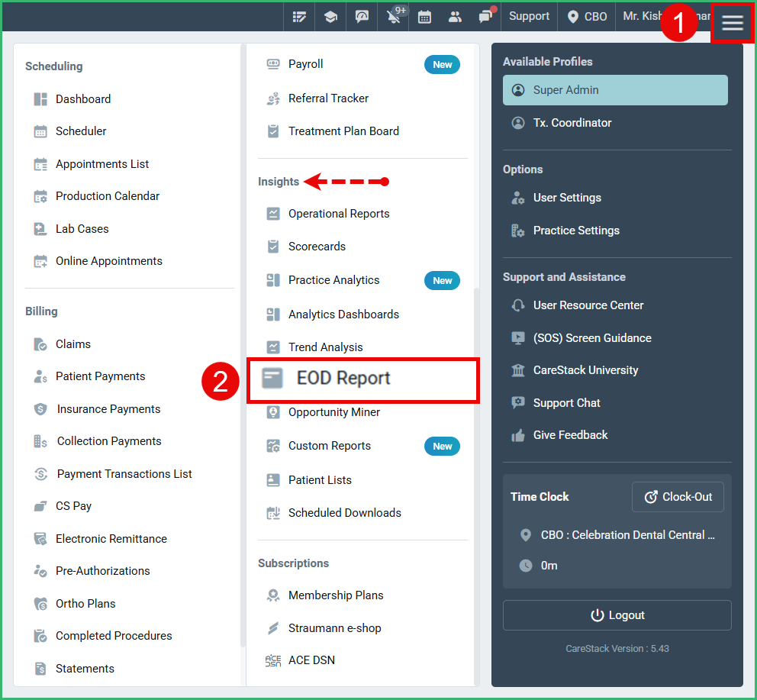
Task: Click the Give Feedback thumbs-up icon
Action: (518, 435)
